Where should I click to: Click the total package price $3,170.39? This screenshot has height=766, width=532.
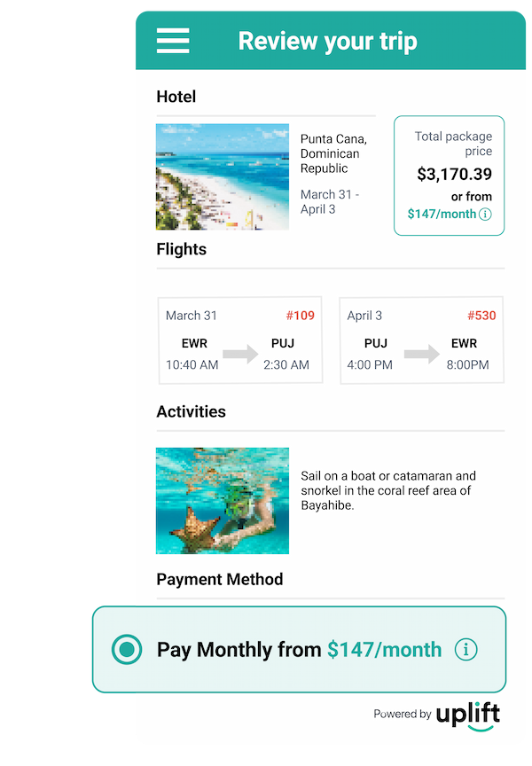(454, 175)
